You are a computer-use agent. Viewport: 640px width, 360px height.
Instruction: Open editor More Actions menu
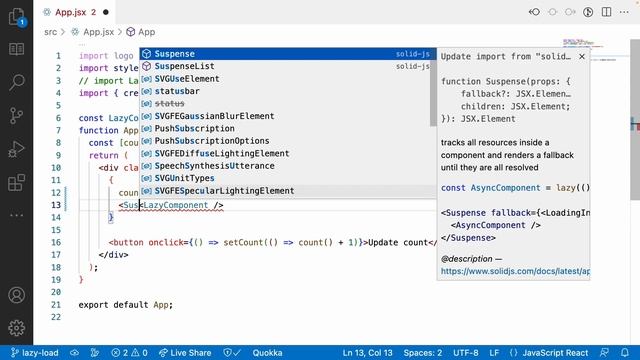tap(624, 12)
